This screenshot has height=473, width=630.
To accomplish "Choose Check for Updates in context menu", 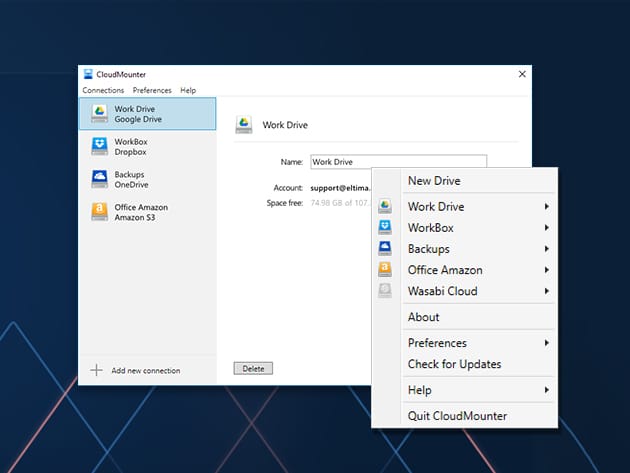I will (x=454, y=364).
